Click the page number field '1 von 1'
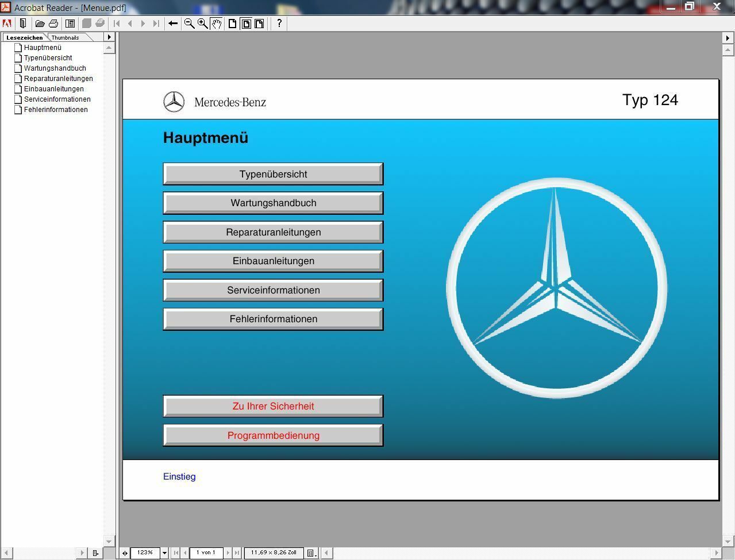This screenshot has width=735, height=560. (206, 553)
